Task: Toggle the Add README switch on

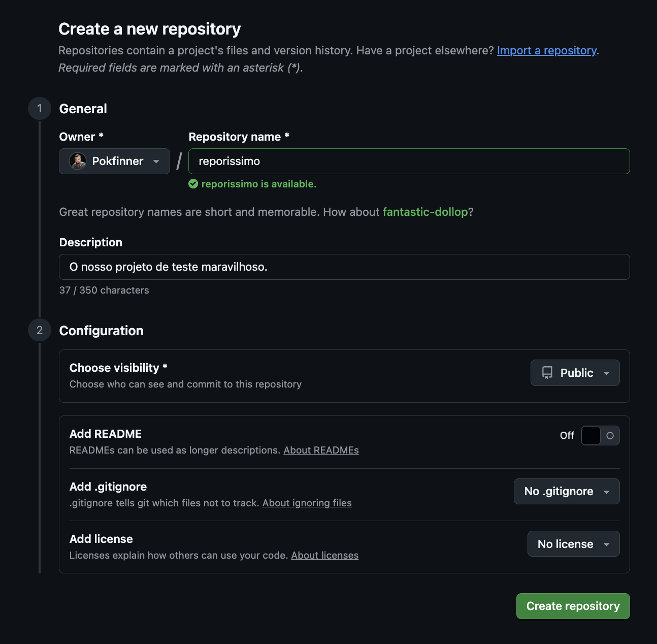Action: pos(600,436)
